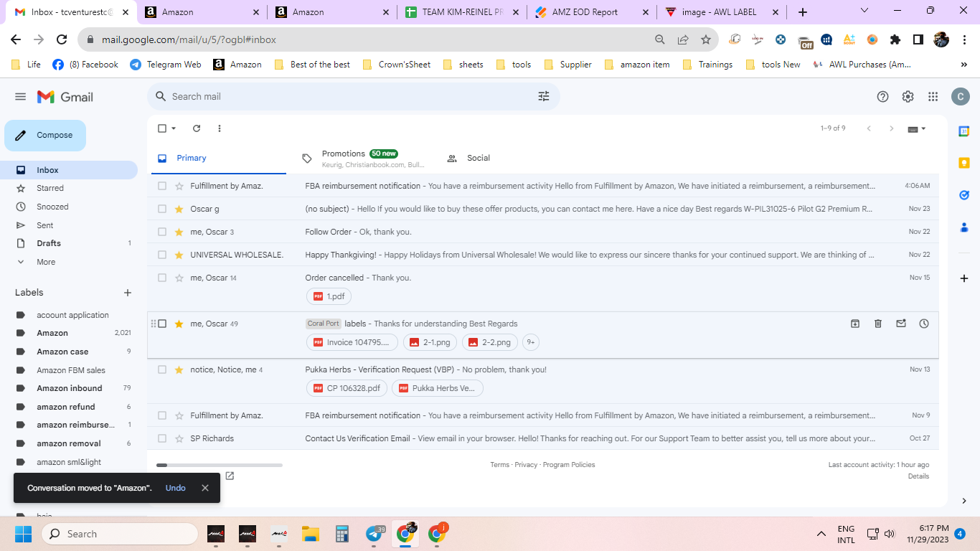
Task: Expand More in the left sidebar
Action: pos(46,262)
